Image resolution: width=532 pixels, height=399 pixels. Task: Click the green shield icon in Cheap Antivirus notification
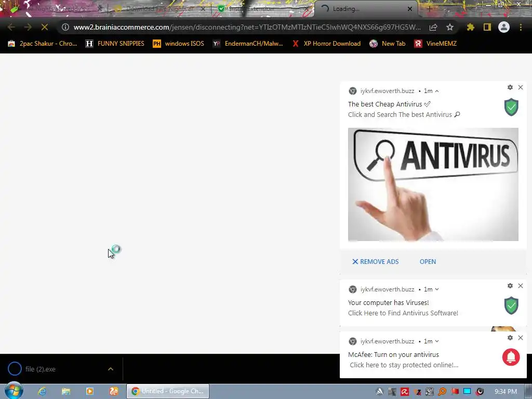[511, 107]
